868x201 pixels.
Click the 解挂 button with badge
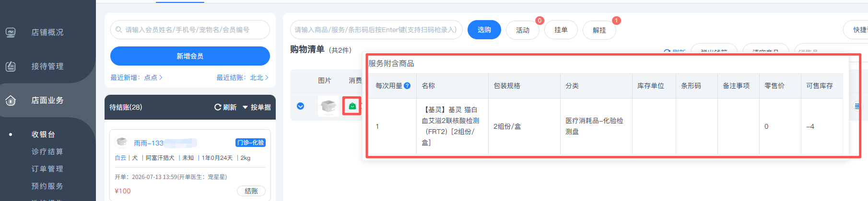point(599,30)
